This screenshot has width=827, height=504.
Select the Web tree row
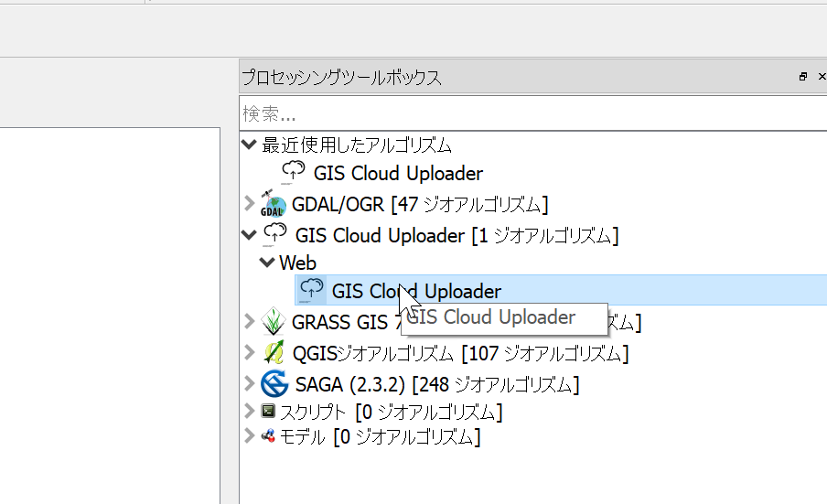tap(297, 263)
